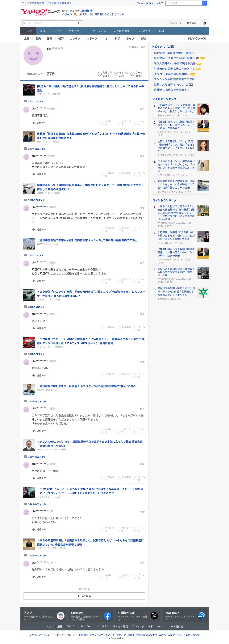
Task: Open the Facebook icon in footer
Action: click(x=107, y=616)
